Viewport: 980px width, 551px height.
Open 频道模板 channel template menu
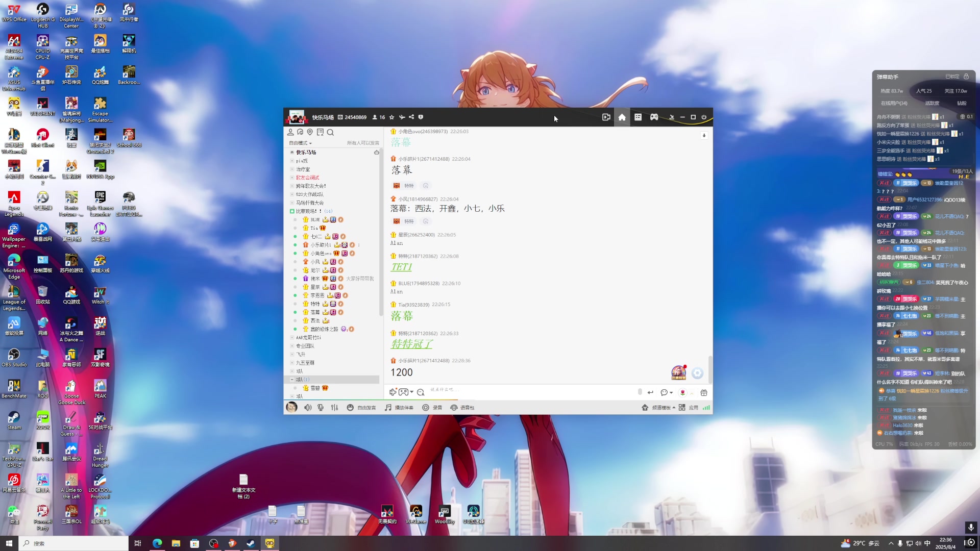coord(658,408)
